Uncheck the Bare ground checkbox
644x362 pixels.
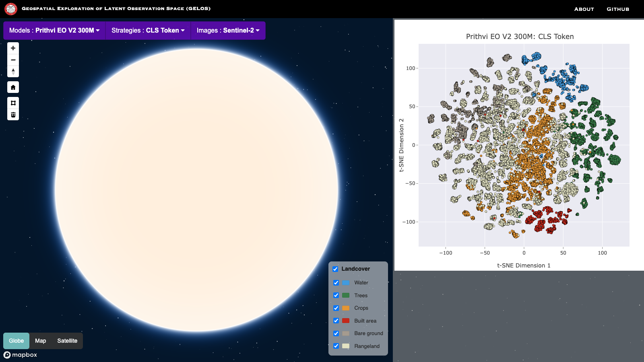(336, 333)
